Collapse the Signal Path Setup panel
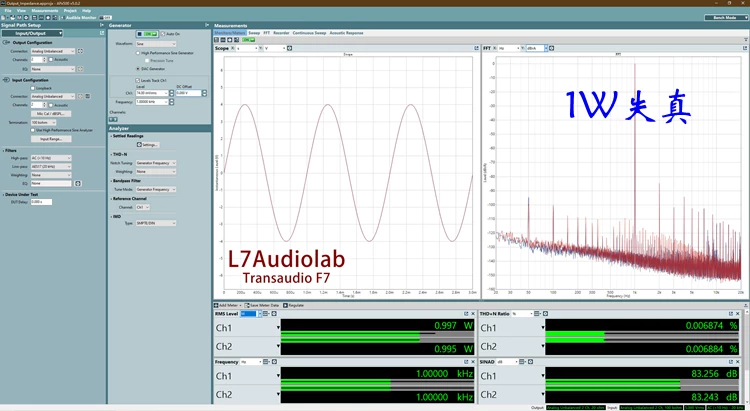The image size is (750, 411). pyautogui.click(x=101, y=25)
